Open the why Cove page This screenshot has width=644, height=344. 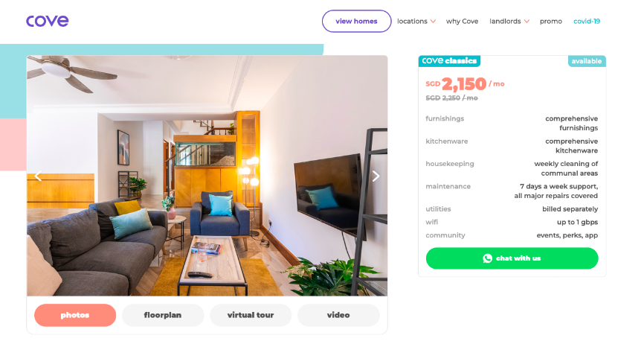click(462, 22)
